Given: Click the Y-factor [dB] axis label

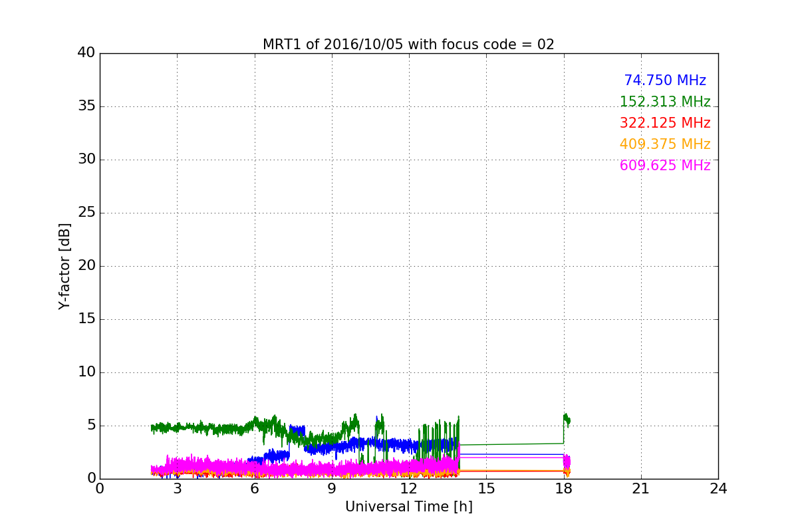Looking at the screenshot, I should 65,266.
